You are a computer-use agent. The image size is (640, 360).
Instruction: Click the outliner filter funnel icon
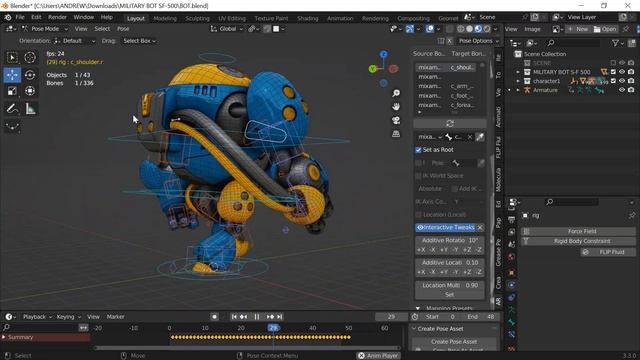(x=615, y=43)
